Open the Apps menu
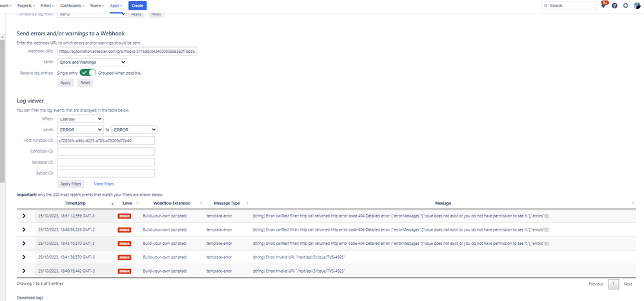This screenshot has height=301, width=644. click(116, 6)
